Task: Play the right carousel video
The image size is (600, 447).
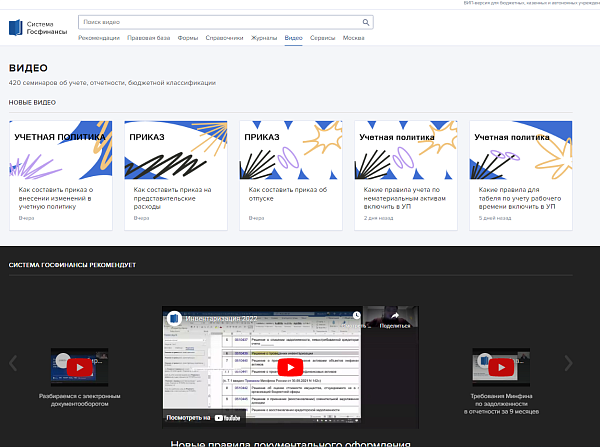Action: point(500,367)
